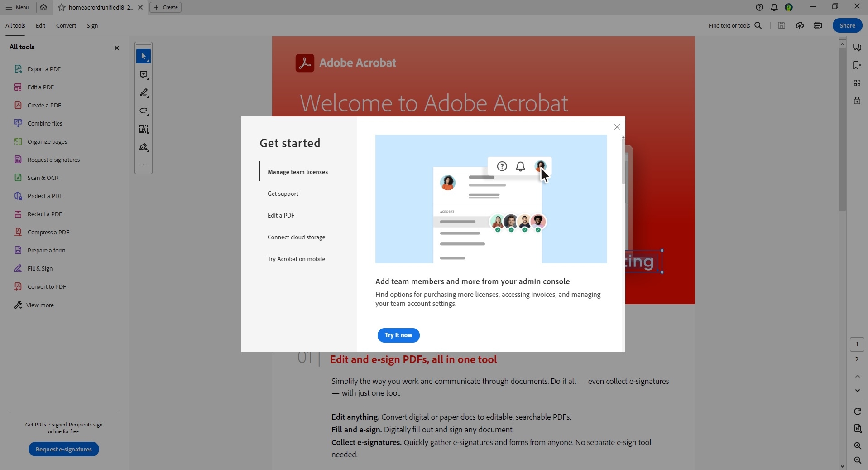This screenshot has height=470, width=868.
Task: Open the notifications bell
Action: pos(774,7)
